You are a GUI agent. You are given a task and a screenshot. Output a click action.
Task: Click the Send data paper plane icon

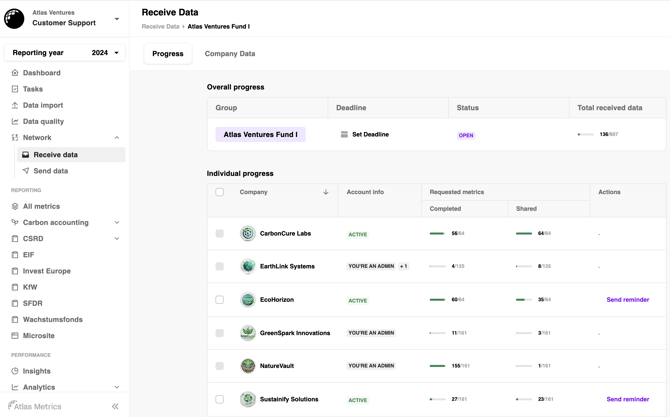click(x=26, y=171)
